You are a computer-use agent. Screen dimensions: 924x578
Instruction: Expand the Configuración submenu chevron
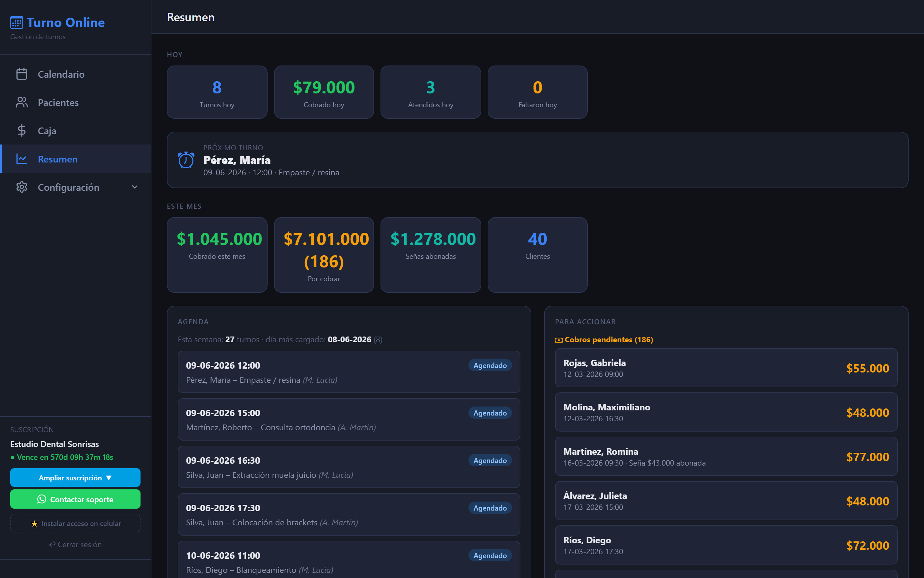[135, 187]
